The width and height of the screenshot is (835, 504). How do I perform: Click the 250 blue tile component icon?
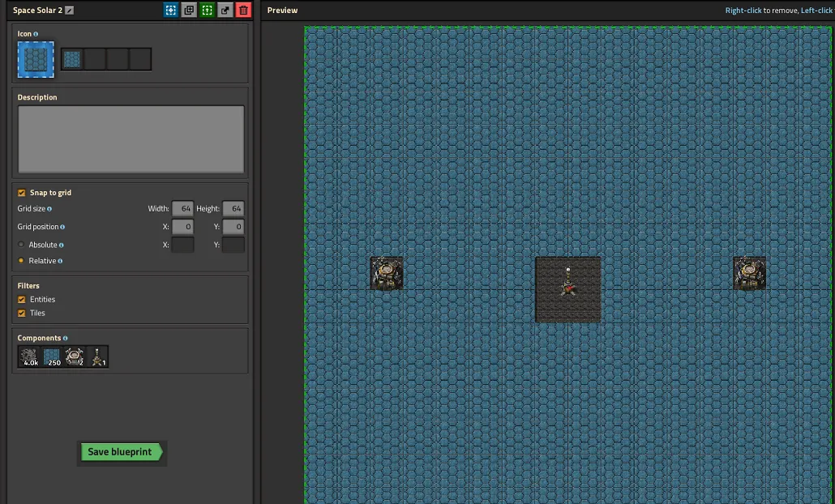[52, 357]
